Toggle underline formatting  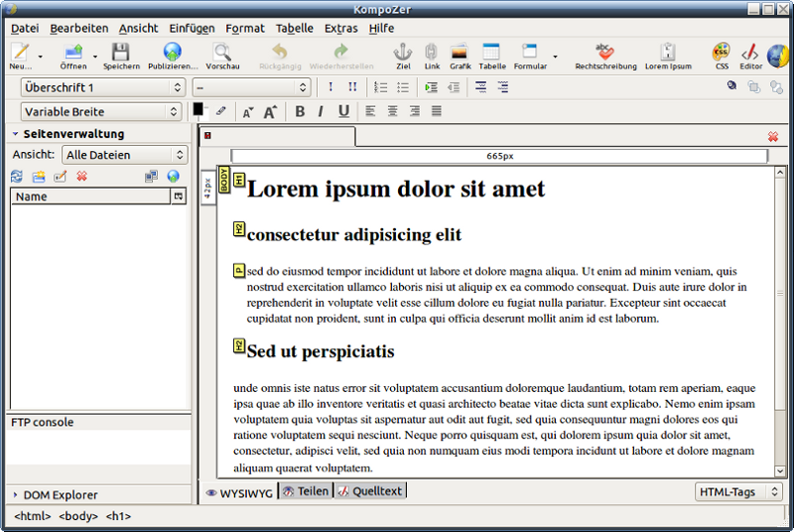[343, 111]
